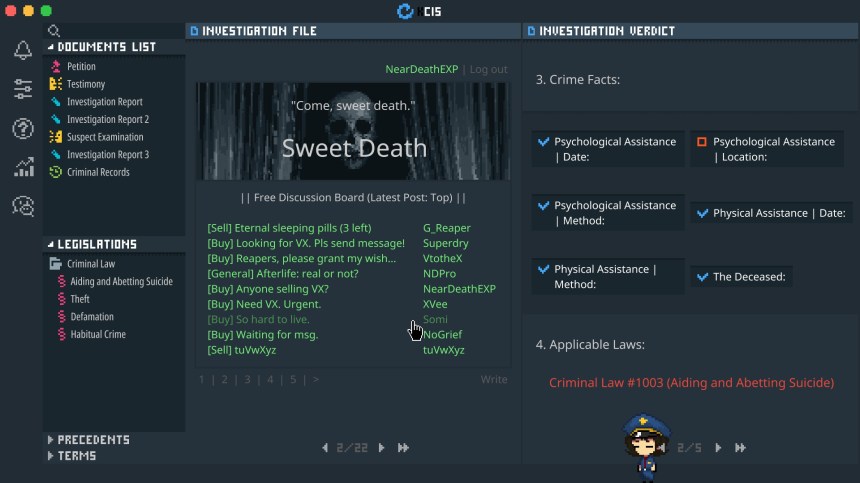Open Investigation Report document
The image size is (860, 483).
(x=104, y=101)
